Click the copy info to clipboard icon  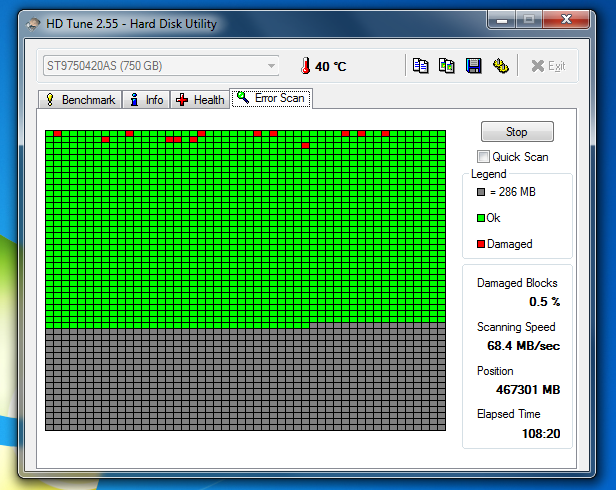click(420, 66)
